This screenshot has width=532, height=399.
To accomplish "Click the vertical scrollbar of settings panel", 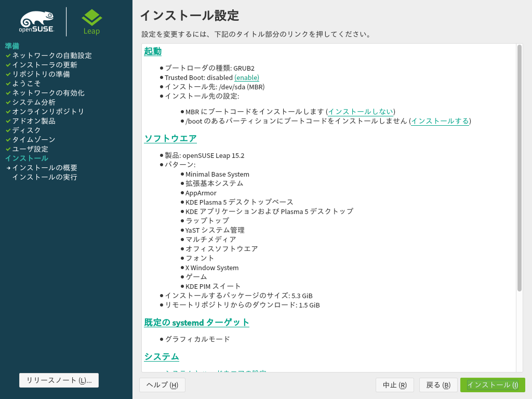I will tap(520, 168).
